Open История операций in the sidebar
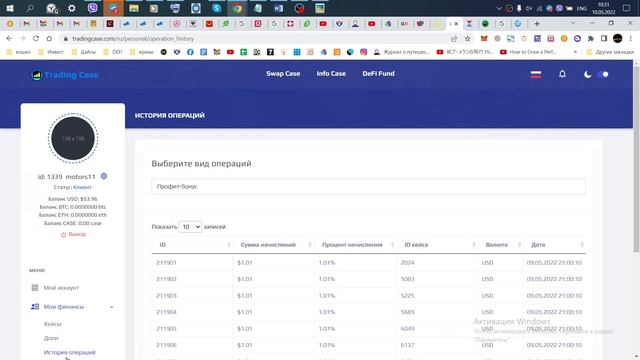The width and height of the screenshot is (640, 360). pos(70,352)
